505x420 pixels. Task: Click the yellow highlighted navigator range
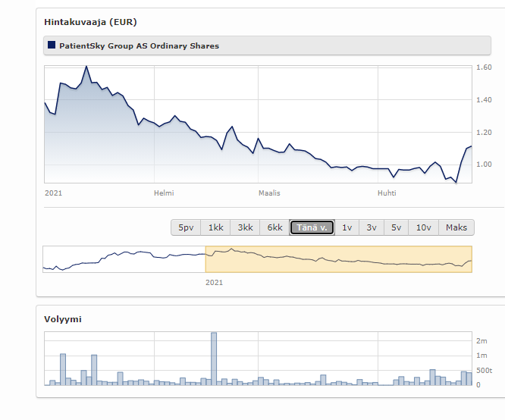338,259
